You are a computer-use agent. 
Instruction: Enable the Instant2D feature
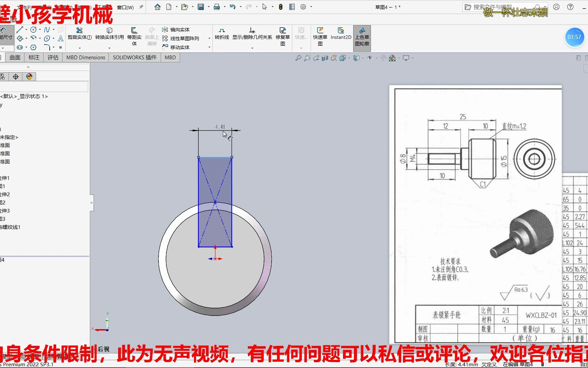341,34
